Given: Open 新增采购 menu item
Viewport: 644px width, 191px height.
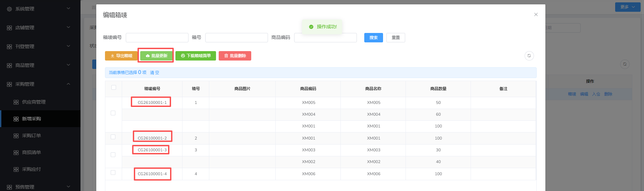Looking at the screenshot, I should pos(40,119).
